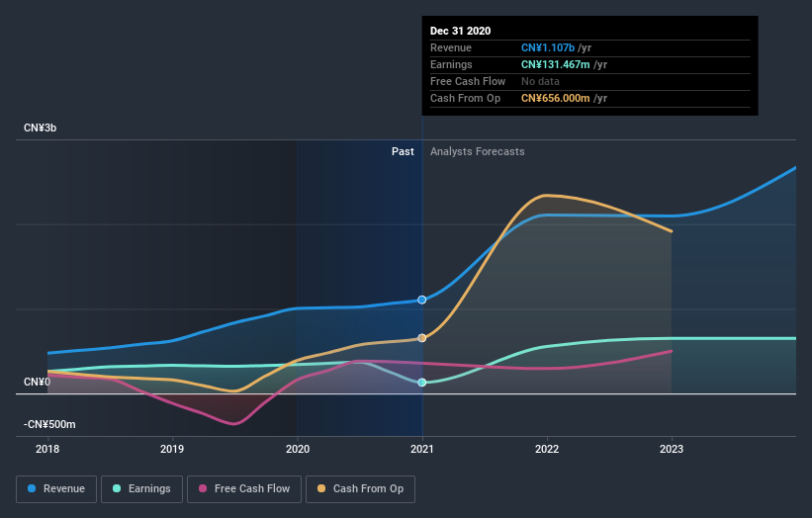Click the 'Cash From Op' label in tooltip
Viewport: 812px width, 518px height.
[465, 98]
